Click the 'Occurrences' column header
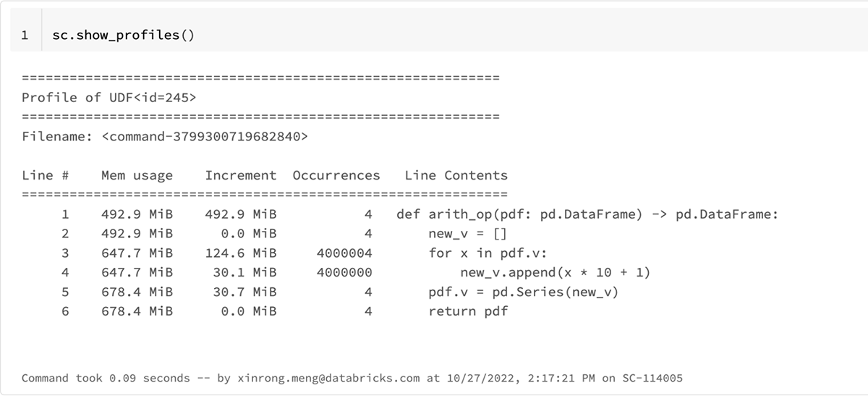 coord(336,175)
